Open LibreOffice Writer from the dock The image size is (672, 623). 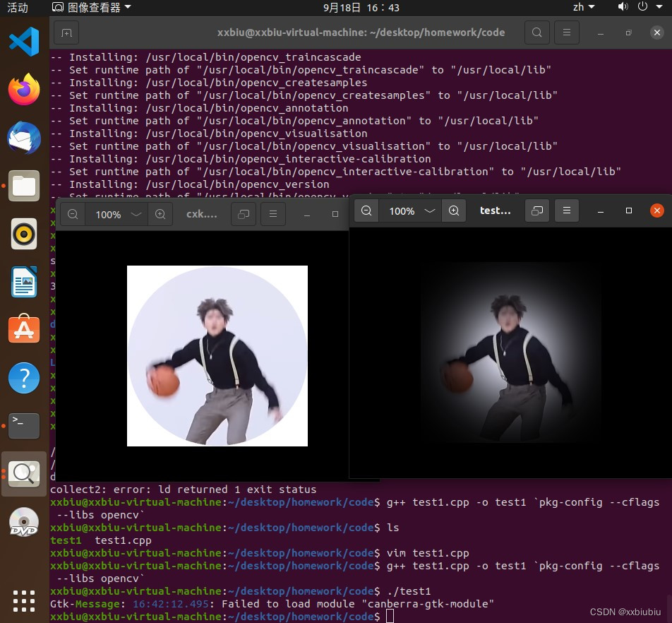click(24, 282)
